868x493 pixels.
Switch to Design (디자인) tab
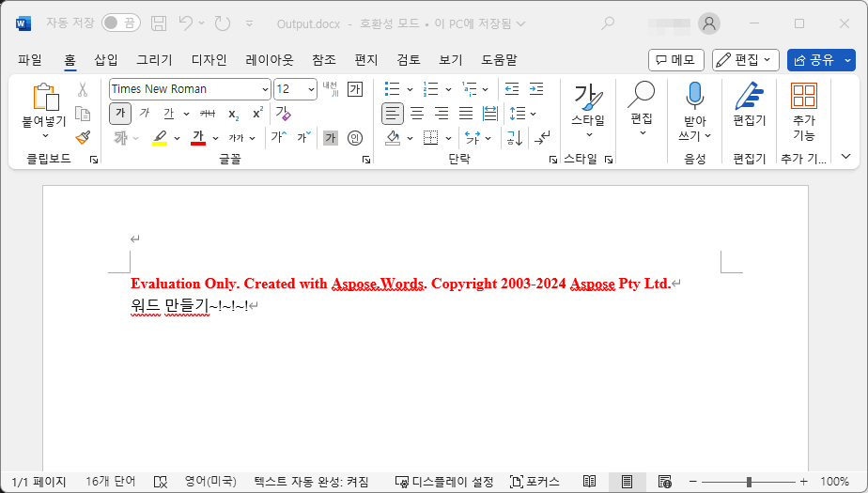tap(209, 60)
